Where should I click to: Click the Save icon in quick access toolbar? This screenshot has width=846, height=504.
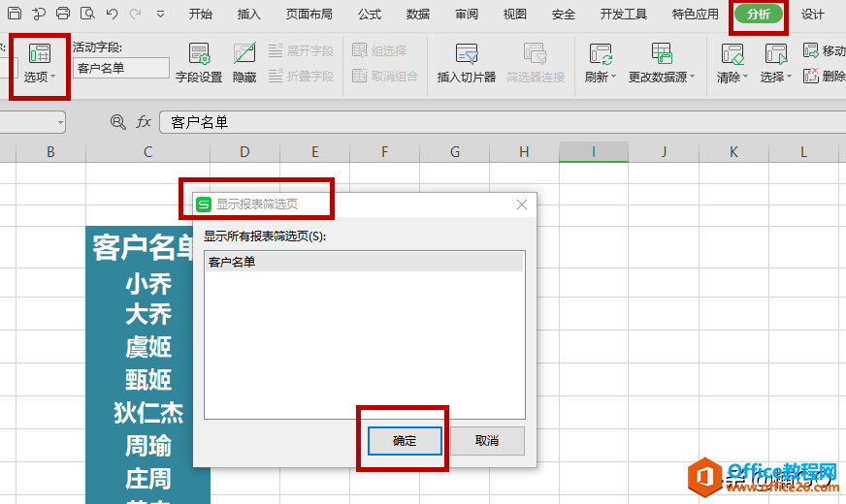pos(15,13)
